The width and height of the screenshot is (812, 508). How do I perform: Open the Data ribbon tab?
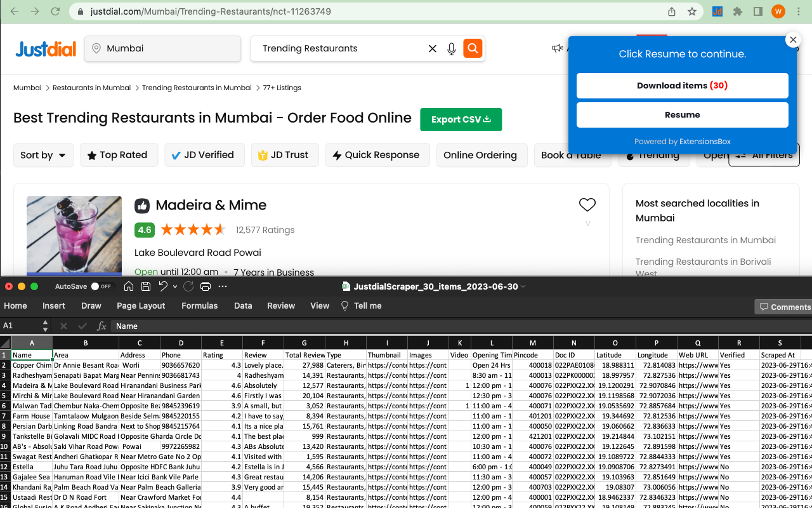pyautogui.click(x=243, y=305)
